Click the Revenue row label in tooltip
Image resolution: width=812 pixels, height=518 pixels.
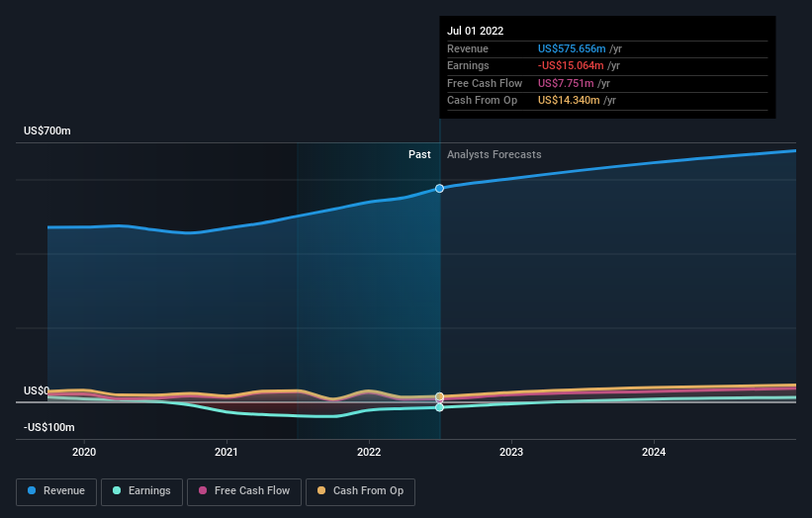coord(468,48)
